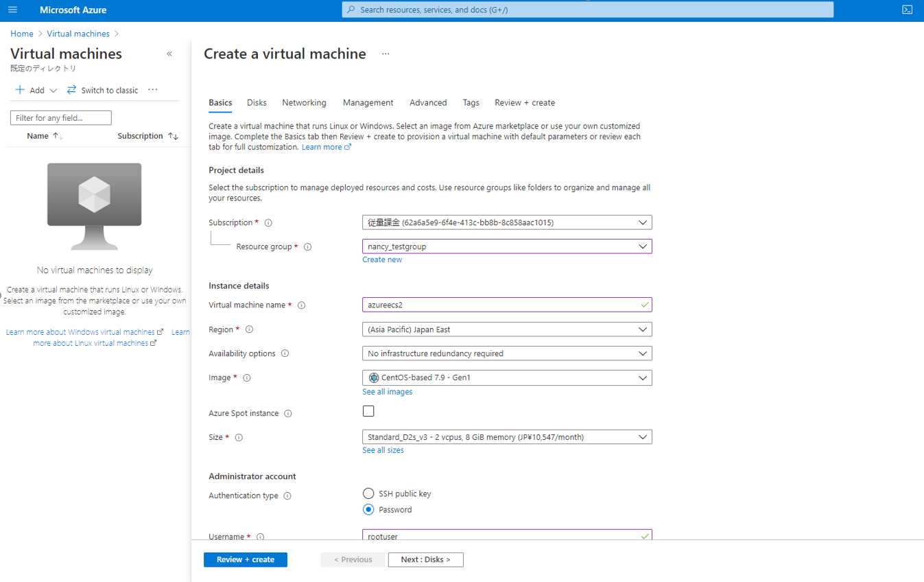Click the plus icon next to Add
924x582 pixels.
[20, 90]
